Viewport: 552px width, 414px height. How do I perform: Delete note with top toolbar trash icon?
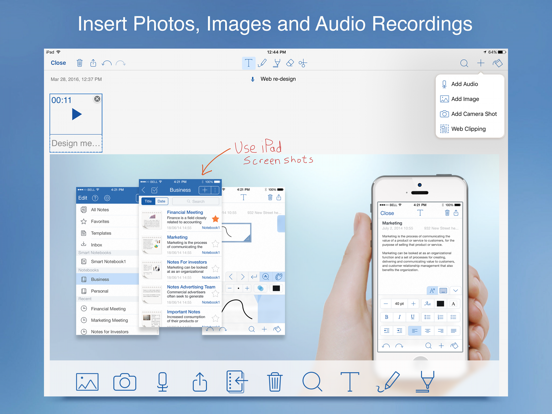coord(80,63)
